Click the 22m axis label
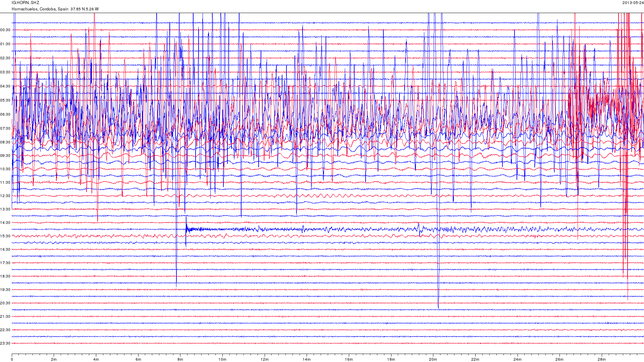The image size is (644, 362). click(475, 360)
